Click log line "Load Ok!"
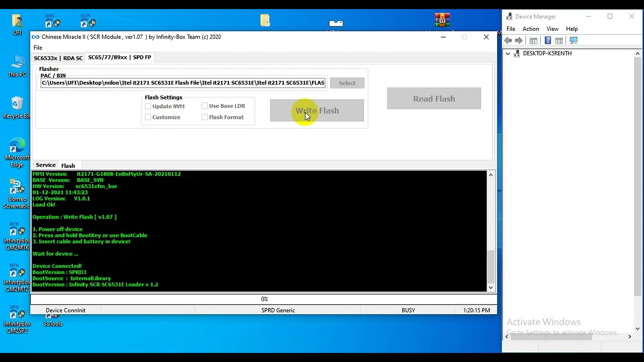Image resolution: width=644 pixels, height=362 pixels. [x=44, y=205]
